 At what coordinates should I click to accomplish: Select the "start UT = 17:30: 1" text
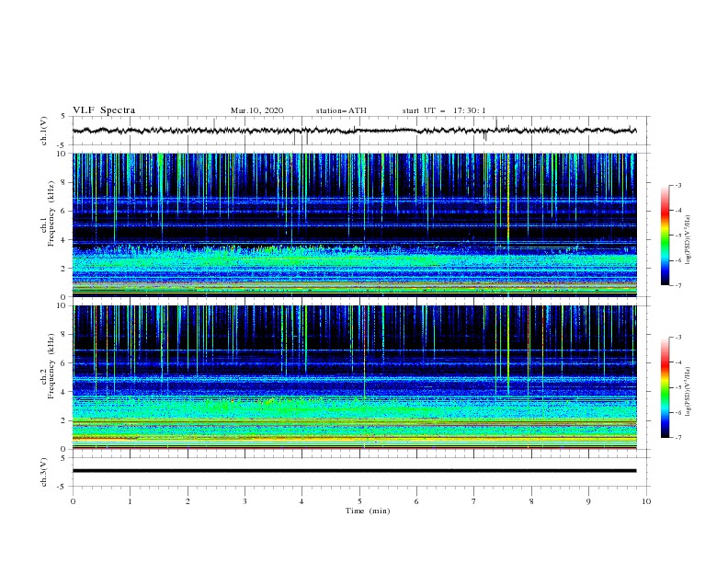pyautogui.click(x=444, y=110)
